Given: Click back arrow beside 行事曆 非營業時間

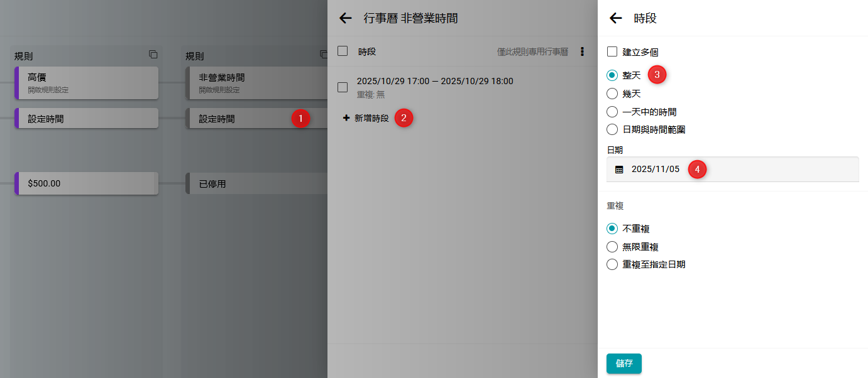Looking at the screenshot, I should click(345, 18).
